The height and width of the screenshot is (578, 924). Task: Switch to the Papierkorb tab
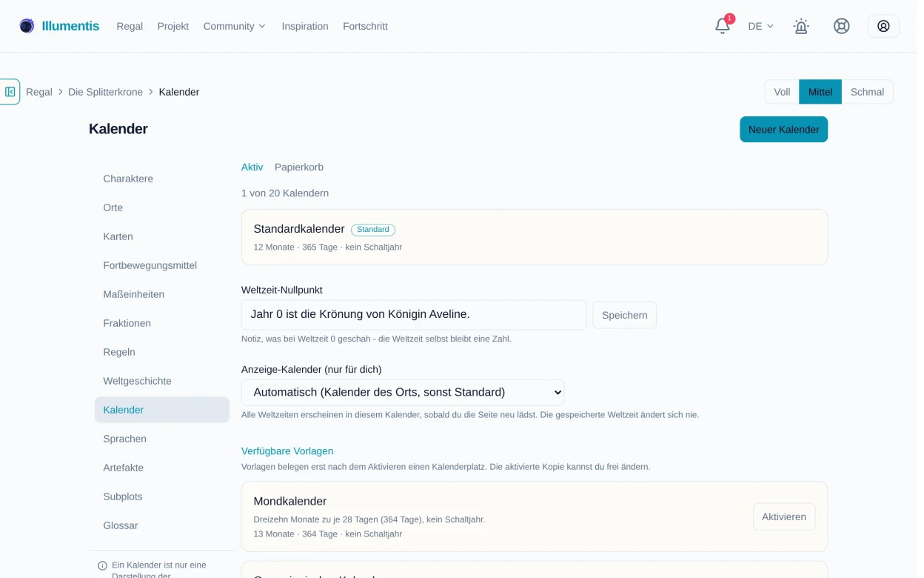(x=299, y=167)
